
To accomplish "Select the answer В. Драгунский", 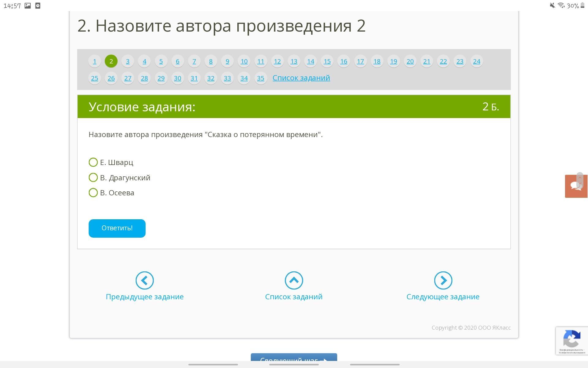I will click(93, 178).
